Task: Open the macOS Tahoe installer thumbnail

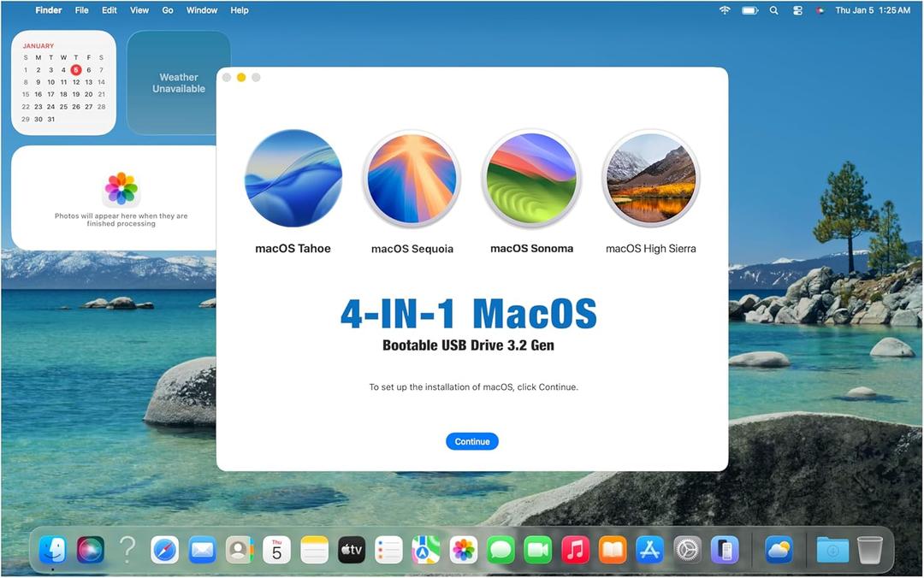Action: [x=293, y=178]
